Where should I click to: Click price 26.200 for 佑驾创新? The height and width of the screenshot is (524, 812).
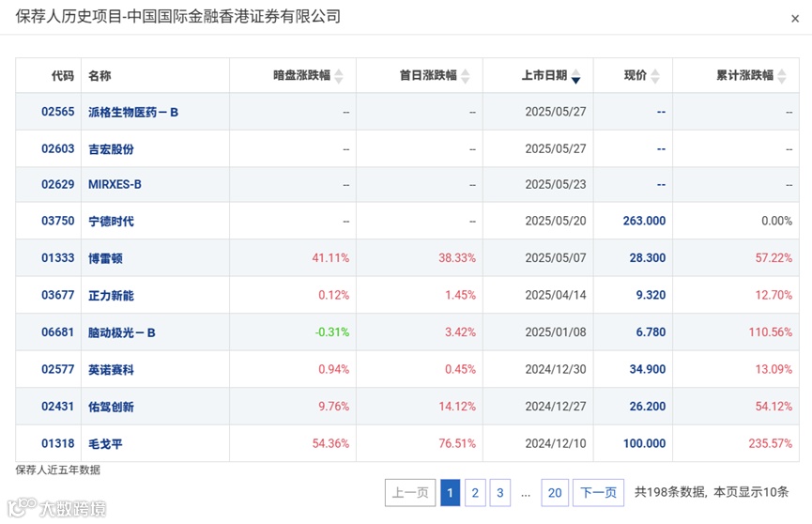pyautogui.click(x=648, y=407)
